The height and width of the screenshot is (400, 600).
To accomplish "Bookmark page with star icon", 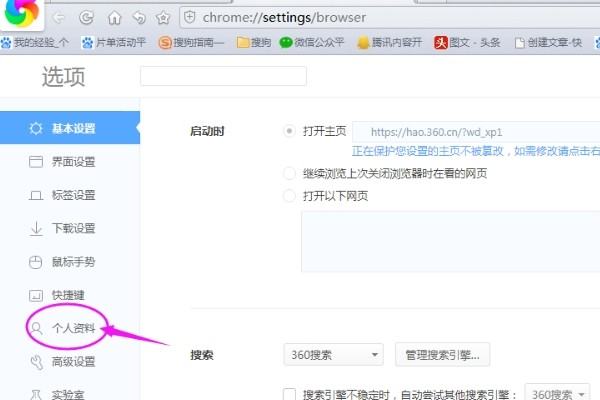I will pos(162,18).
